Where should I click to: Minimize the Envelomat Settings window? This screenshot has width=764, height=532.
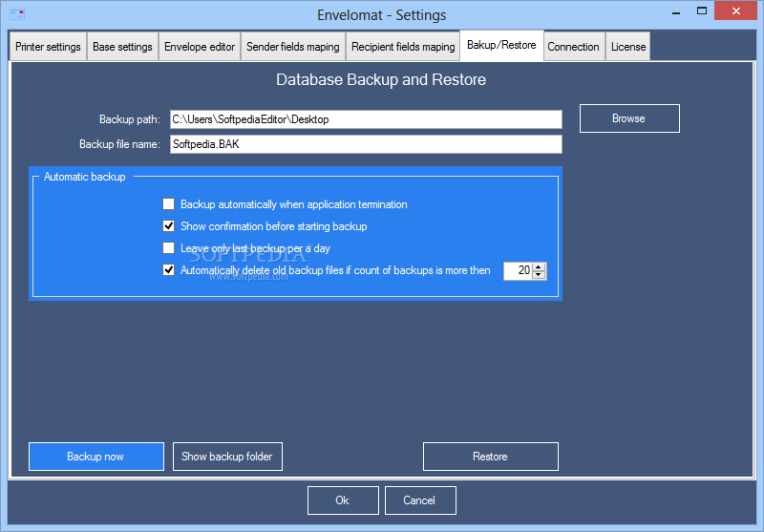pyautogui.click(x=676, y=11)
